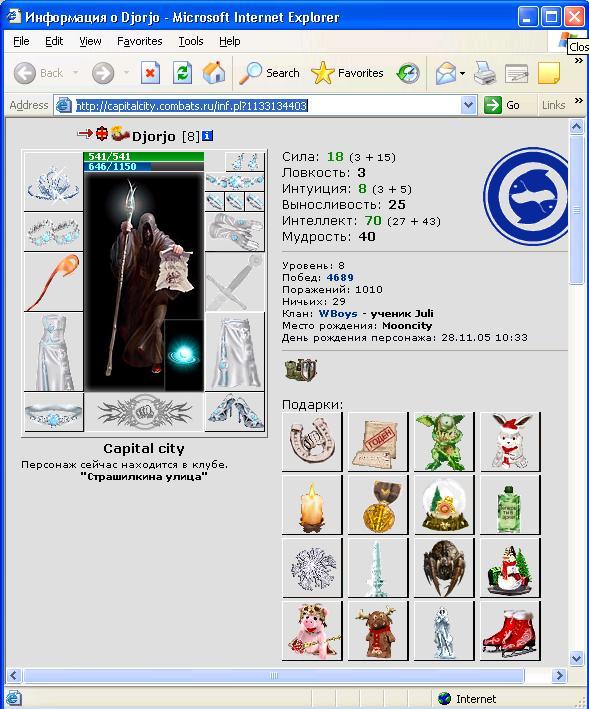Click the crystal tiara helmet item
589x709 pixels.
pyautogui.click(x=53, y=181)
